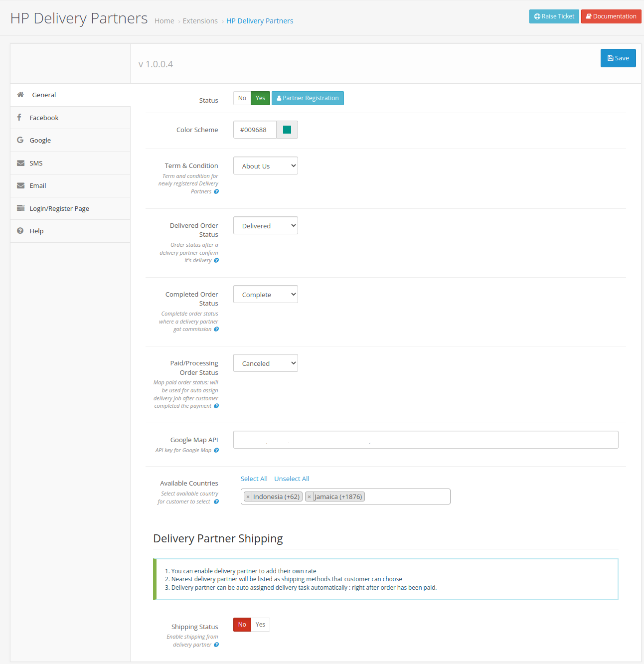Click help icon under Shipping Status hint
Image resolution: width=644 pixels, height=664 pixels.
[216, 645]
